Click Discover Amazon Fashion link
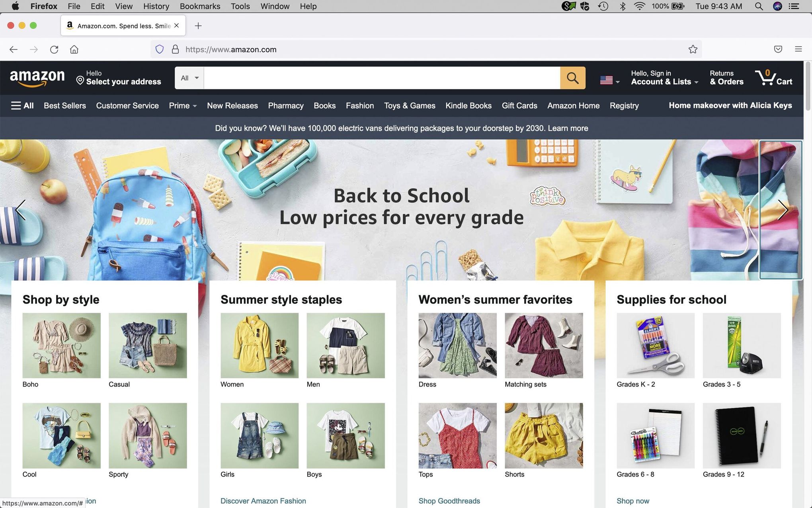This screenshot has height=508, width=812. click(263, 500)
